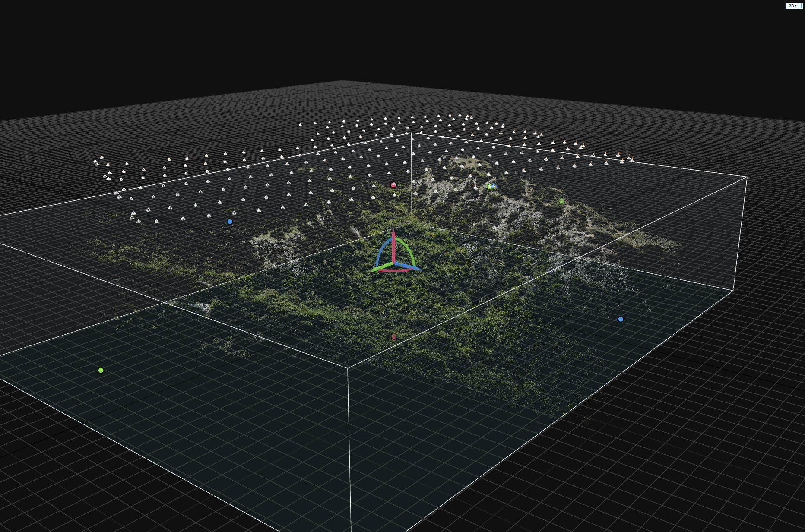Select the blue-highlighted camera pyramid

494,186
